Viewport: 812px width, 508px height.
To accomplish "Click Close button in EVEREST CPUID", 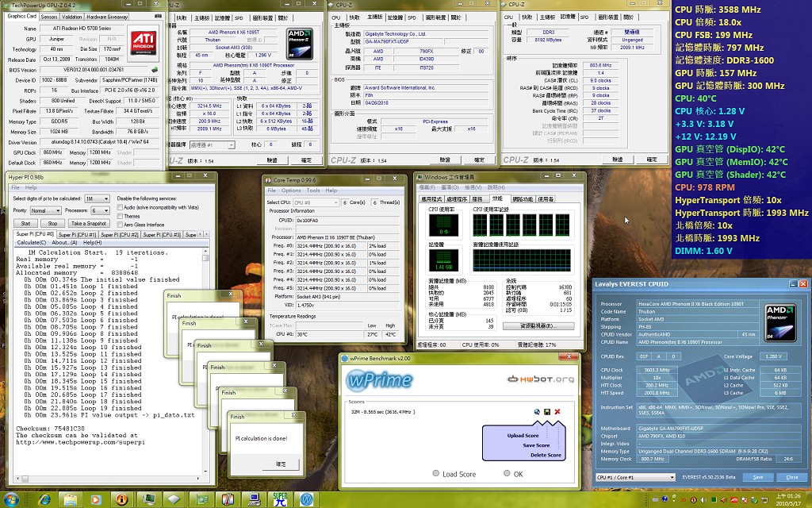I will [x=792, y=477].
